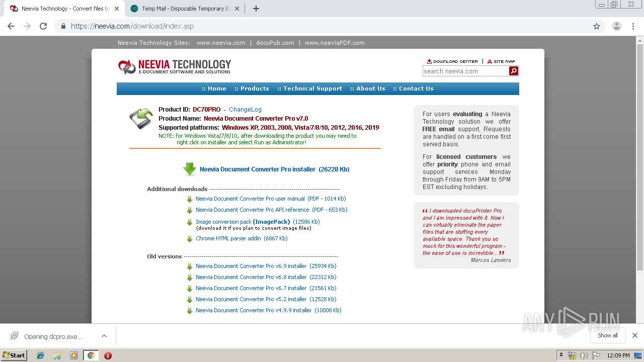The width and height of the screenshot is (644, 362).
Task: Click the browser address bar
Action: tap(322, 26)
